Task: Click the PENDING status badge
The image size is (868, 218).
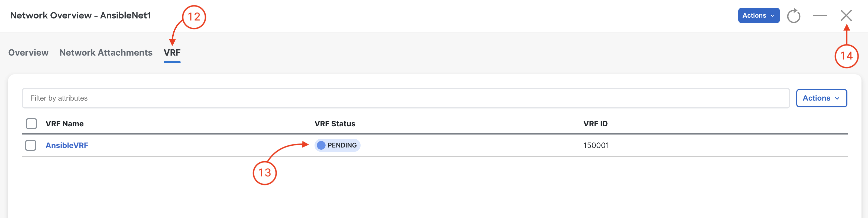Action: coord(337,145)
